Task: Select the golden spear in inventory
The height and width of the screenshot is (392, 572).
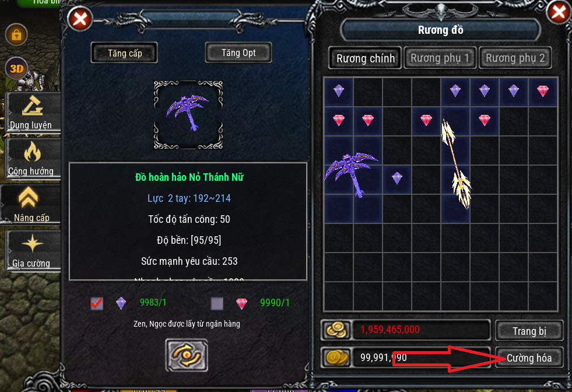Action: [x=455, y=163]
